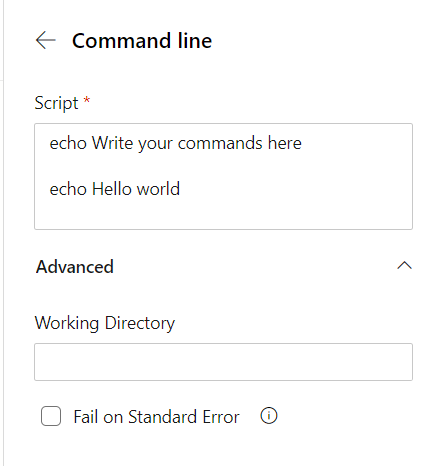Click the first "echo" in the Script box
Viewport: 448px width, 466px height.
click(68, 143)
